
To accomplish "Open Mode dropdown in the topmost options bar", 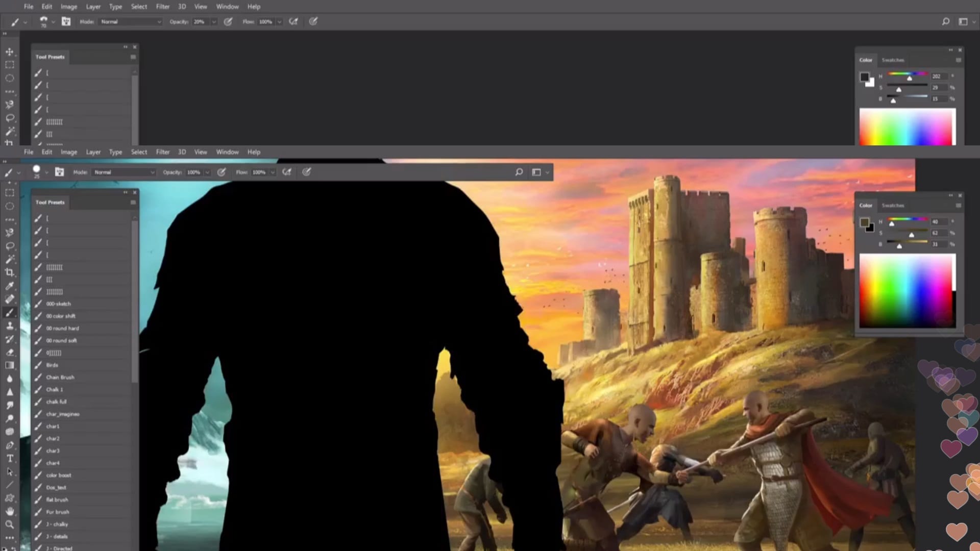I will point(131,22).
